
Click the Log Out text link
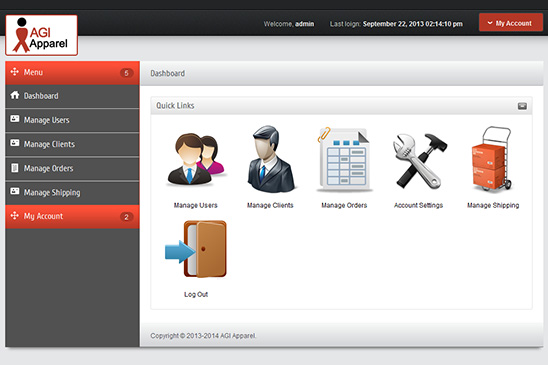tap(196, 294)
